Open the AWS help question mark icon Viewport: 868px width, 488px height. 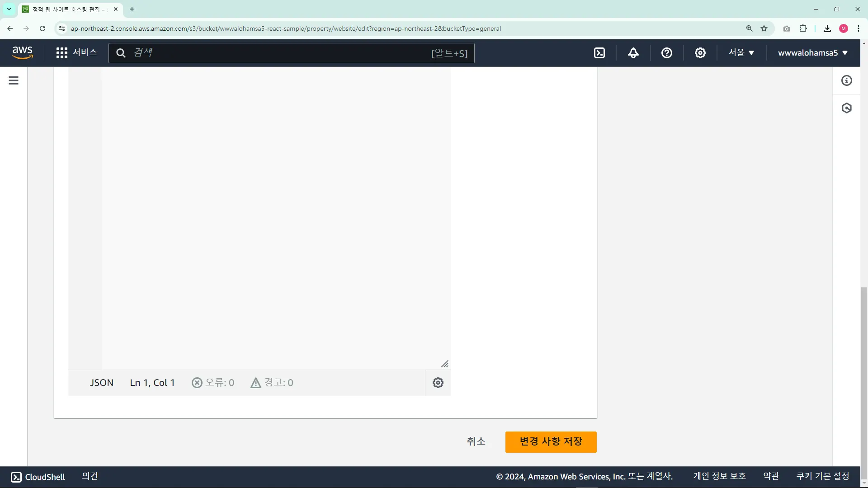(666, 53)
